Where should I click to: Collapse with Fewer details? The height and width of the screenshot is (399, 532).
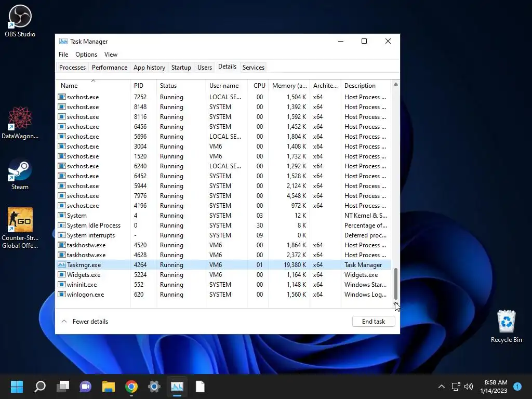85,321
